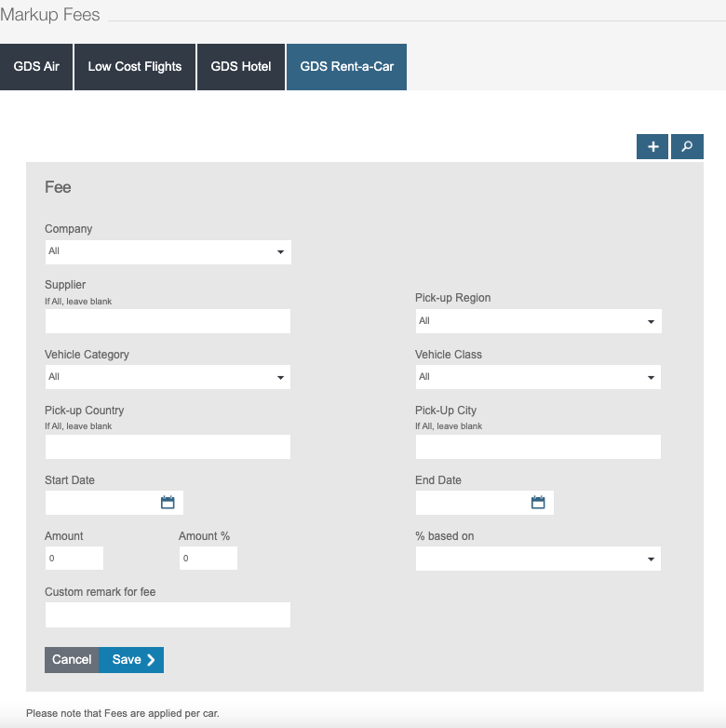This screenshot has height=728, width=726.
Task: Click the plus icon to add fee
Action: click(x=652, y=147)
